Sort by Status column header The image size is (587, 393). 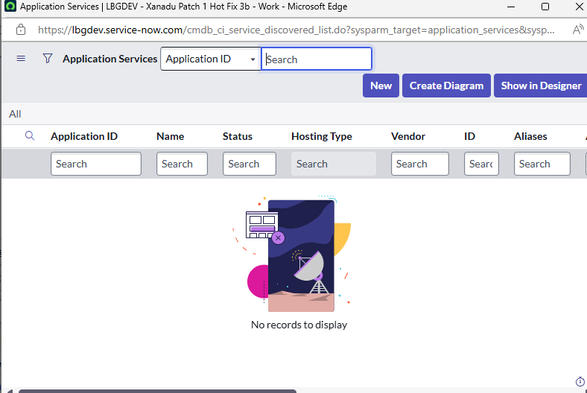(237, 136)
